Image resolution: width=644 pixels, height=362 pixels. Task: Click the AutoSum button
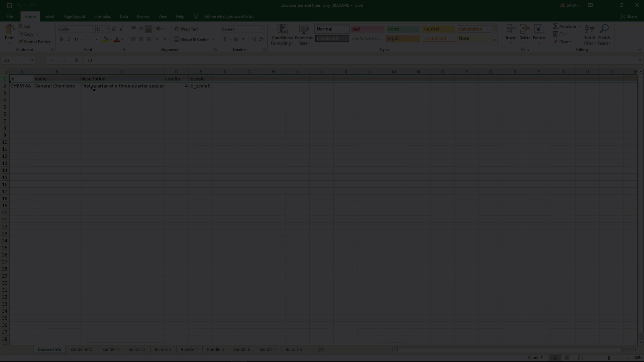[565, 26]
